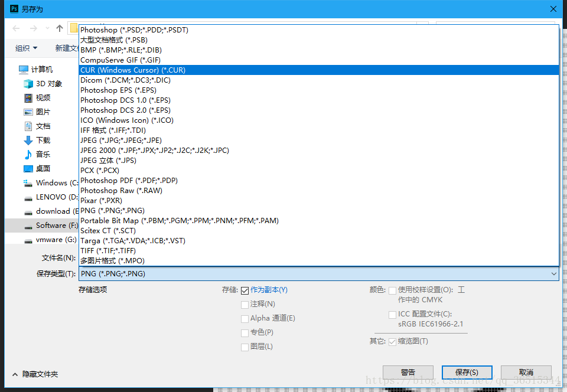
Task: Enable 使用校样设置 proof setup checkbox
Action: [x=392, y=290]
